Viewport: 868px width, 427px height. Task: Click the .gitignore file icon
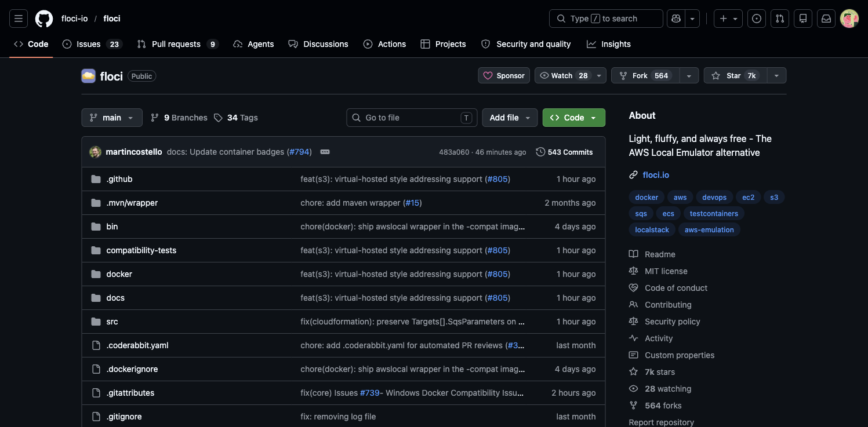coord(96,417)
